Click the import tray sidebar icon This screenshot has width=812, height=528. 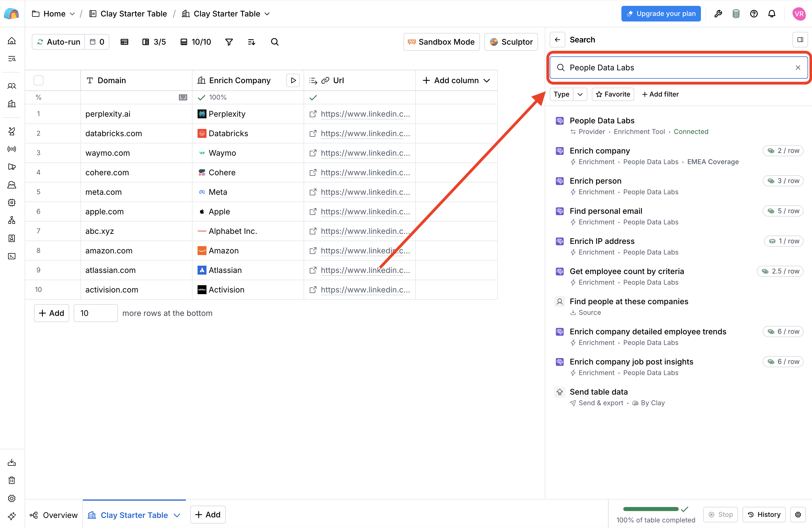pyautogui.click(x=12, y=462)
